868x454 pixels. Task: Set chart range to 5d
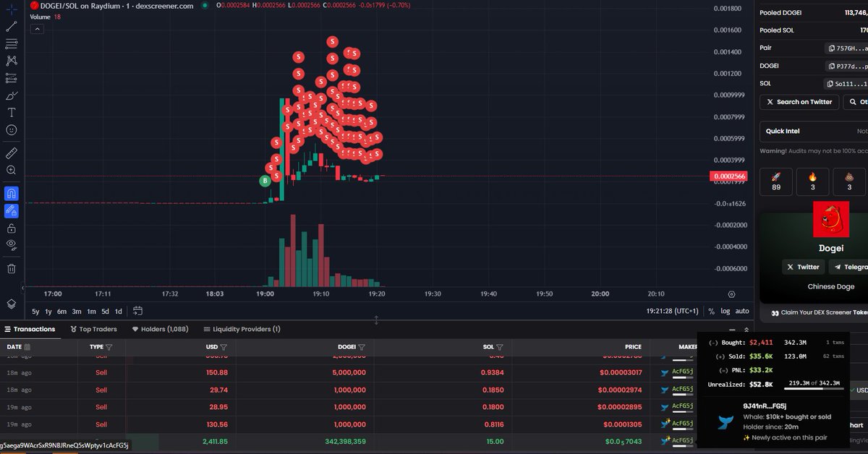pyautogui.click(x=105, y=311)
